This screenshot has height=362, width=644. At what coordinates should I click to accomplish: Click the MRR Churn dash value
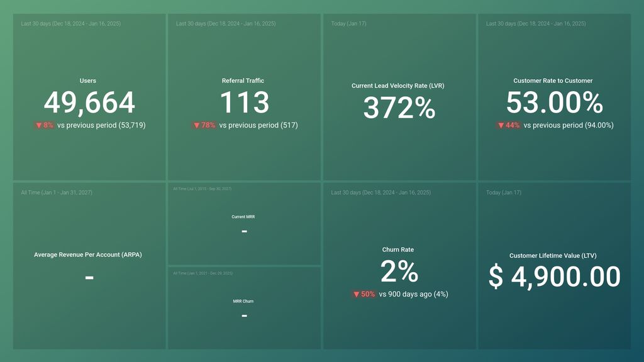point(245,315)
